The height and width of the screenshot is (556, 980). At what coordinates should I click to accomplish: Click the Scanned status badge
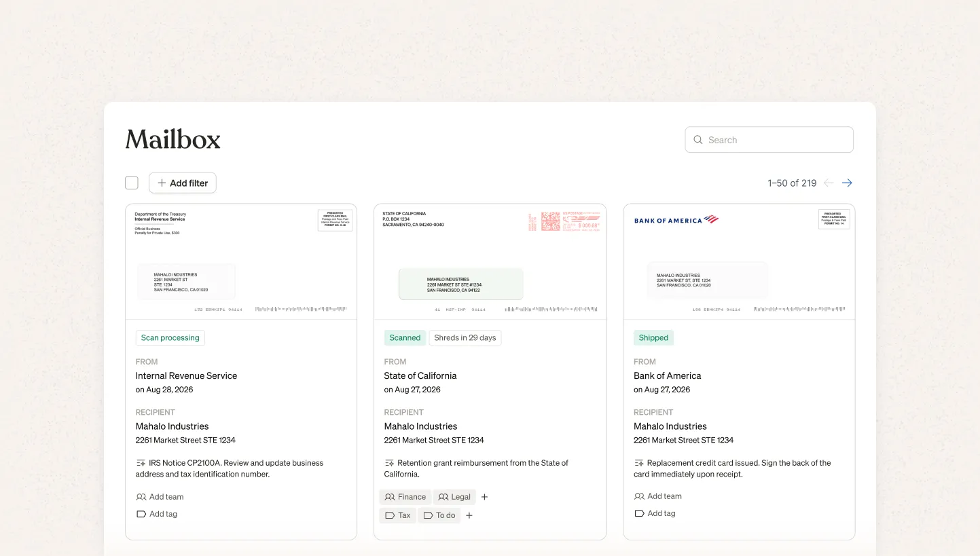[405, 337]
